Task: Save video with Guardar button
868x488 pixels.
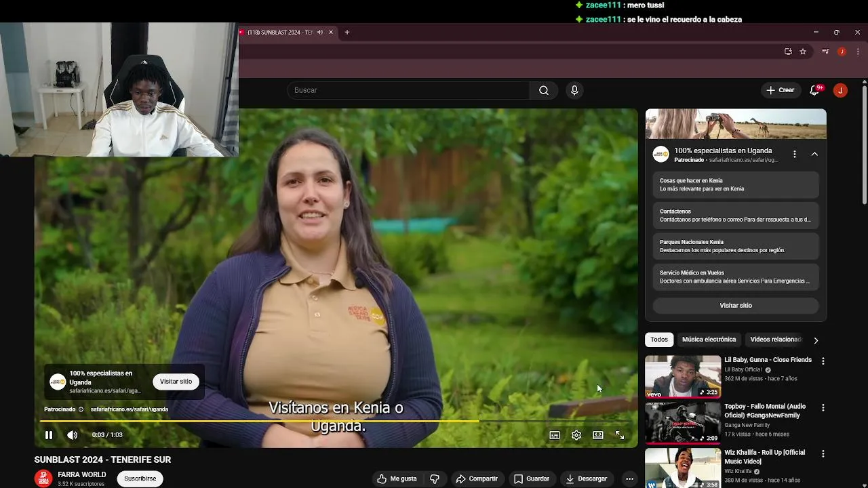Action: click(532, 479)
